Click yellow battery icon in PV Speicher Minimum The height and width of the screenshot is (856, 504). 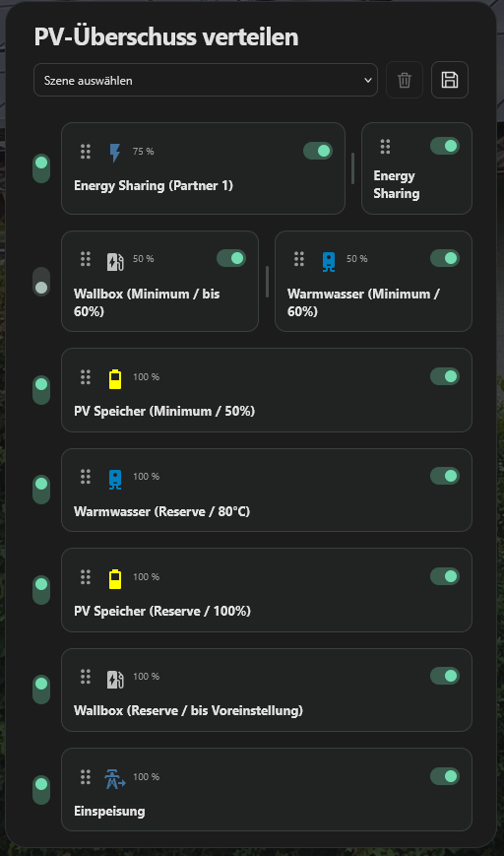click(x=114, y=379)
